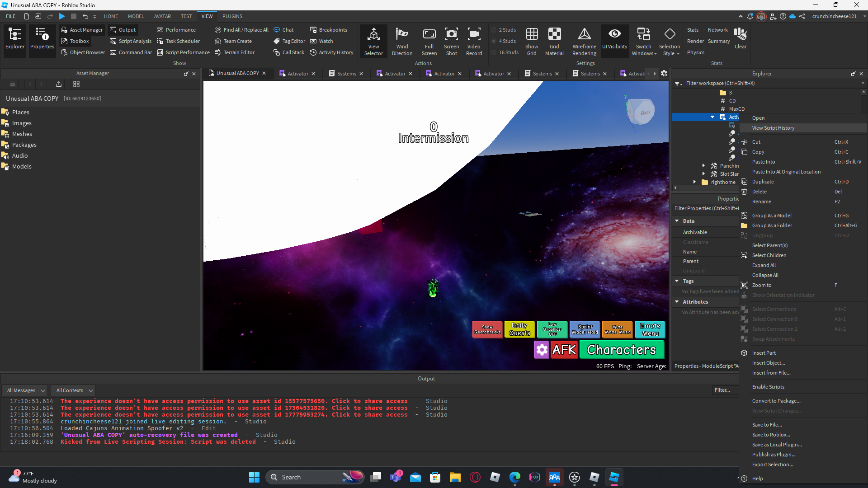
Task: Open Script Analysis
Action: 131,41
